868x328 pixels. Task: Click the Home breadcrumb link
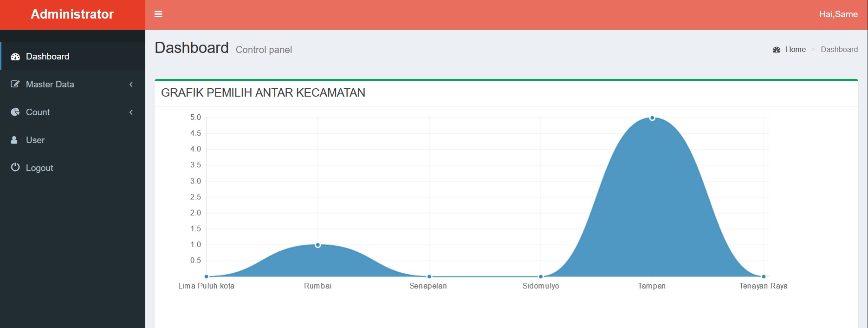point(795,50)
